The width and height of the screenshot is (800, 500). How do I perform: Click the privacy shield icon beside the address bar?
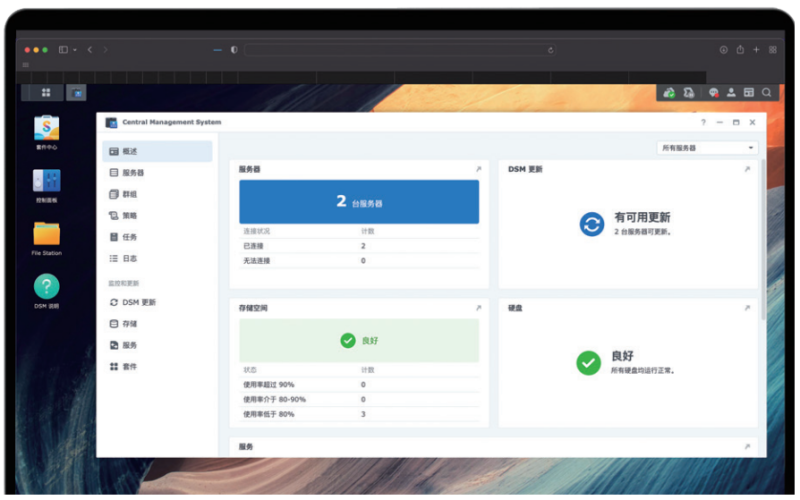(234, 49)
